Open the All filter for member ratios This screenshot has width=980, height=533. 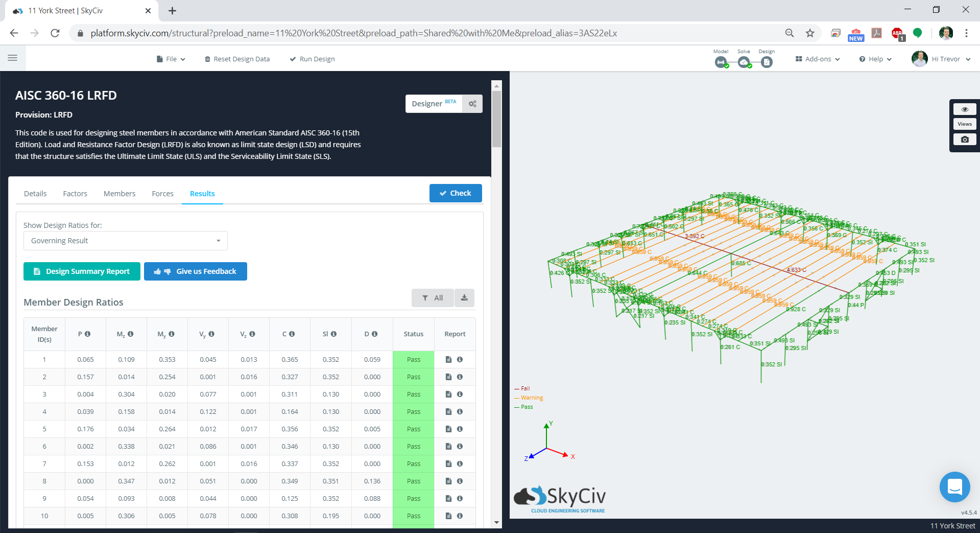pos(433,298)
